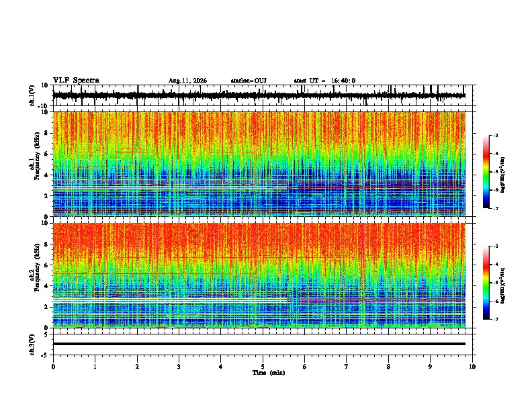Click time axis tick label '3'

179,367
